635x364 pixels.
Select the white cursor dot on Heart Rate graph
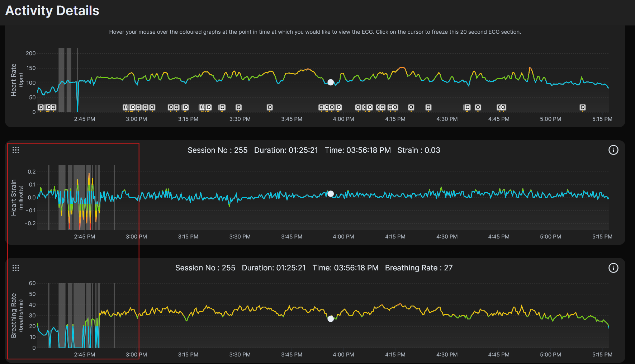tap(331, 82)
